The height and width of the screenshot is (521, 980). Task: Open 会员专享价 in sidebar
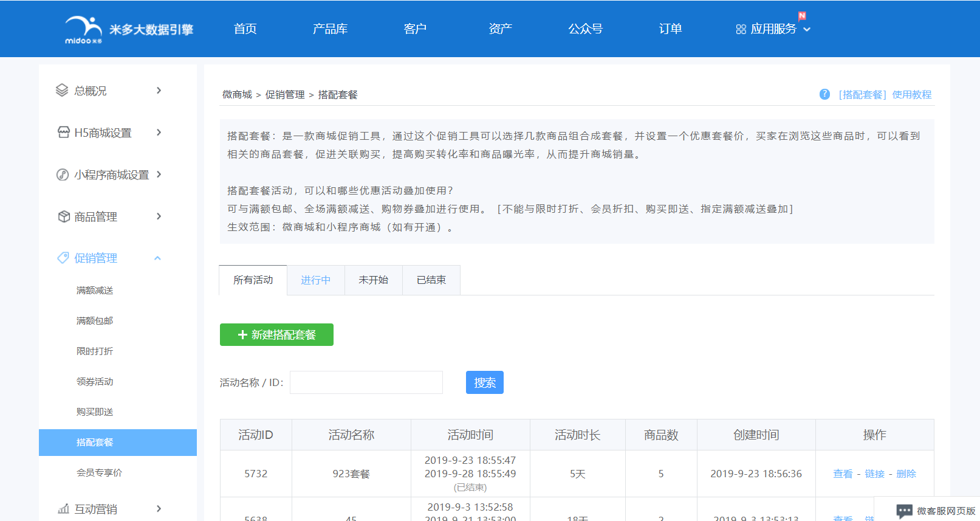(99, 473)
